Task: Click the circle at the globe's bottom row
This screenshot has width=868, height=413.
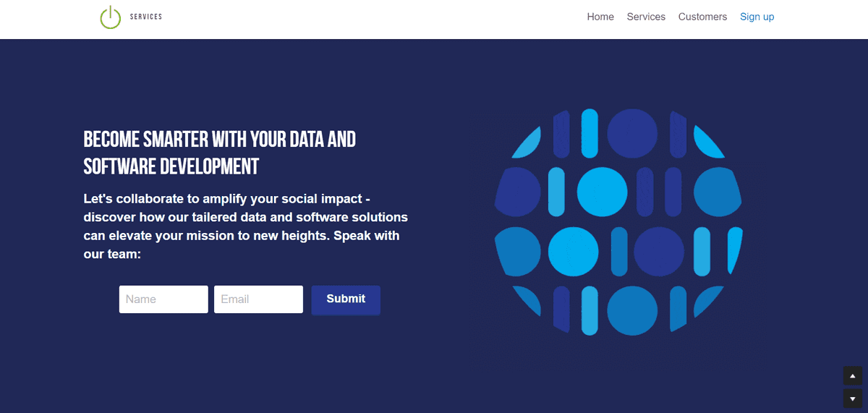Action: click(x=632, y=310)
